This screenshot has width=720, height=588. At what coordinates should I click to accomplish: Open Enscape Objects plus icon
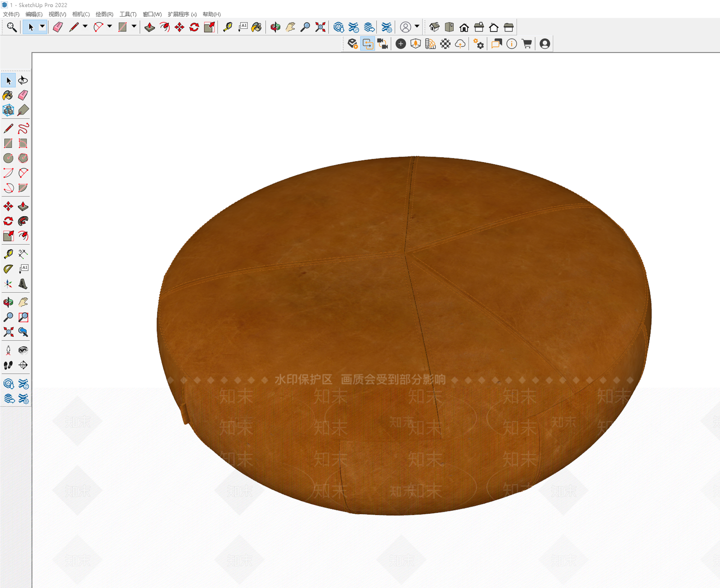click(x=401, y=44)
